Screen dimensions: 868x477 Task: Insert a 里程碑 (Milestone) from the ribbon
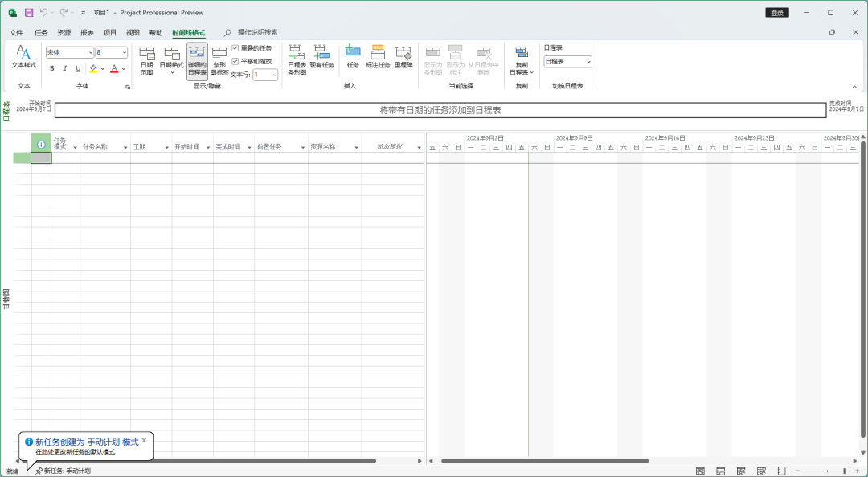(x=403, y=59)
